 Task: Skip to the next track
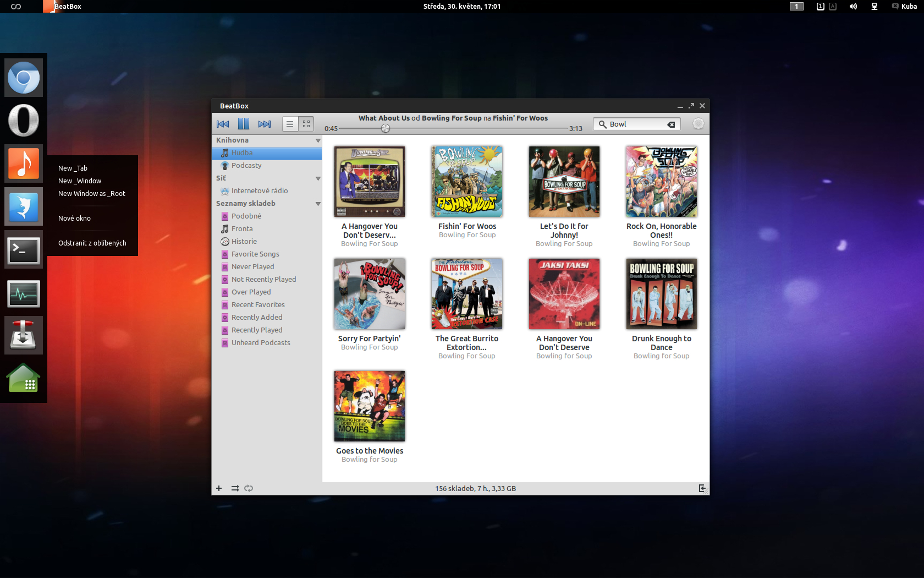point(265,124)
